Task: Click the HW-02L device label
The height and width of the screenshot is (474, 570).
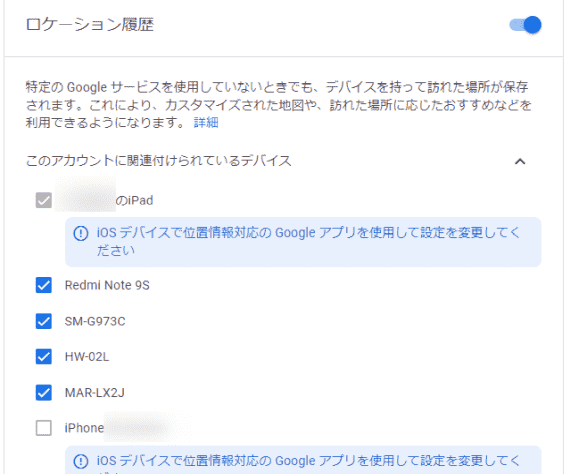Action: point(87,357)
